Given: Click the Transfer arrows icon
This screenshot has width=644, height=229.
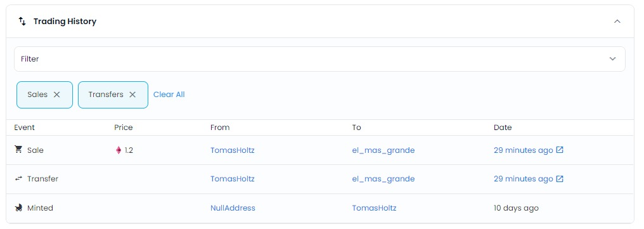Looking at the screenshot, I should click(18, 178).
